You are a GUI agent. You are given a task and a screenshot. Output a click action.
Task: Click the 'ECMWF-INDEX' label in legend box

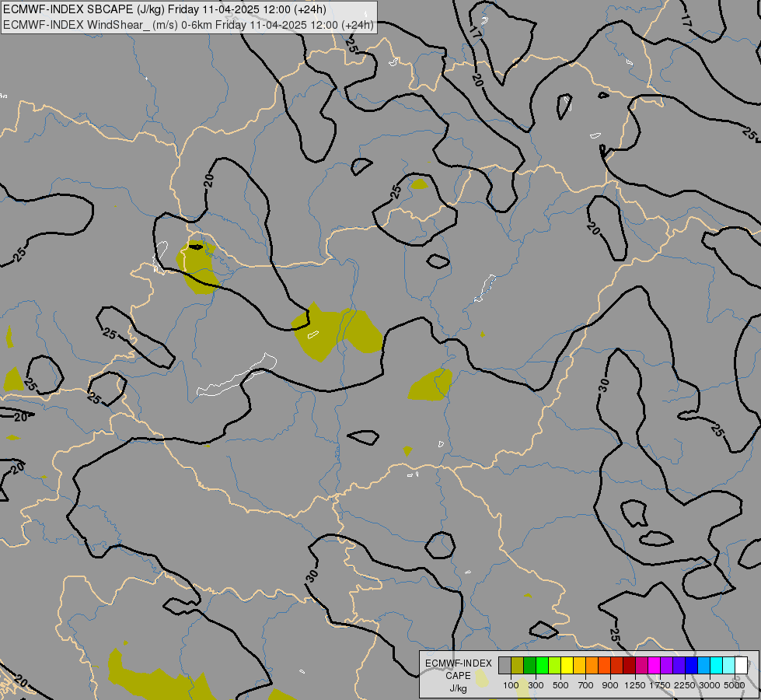tap(458, 663)
